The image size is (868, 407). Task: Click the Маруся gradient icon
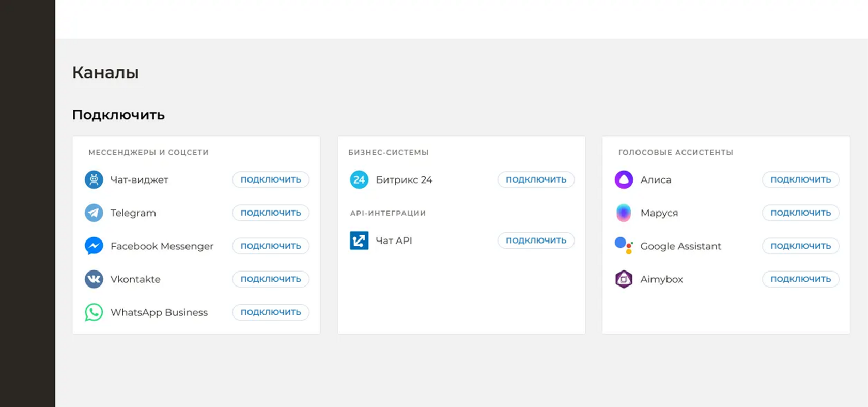point(624,213)
